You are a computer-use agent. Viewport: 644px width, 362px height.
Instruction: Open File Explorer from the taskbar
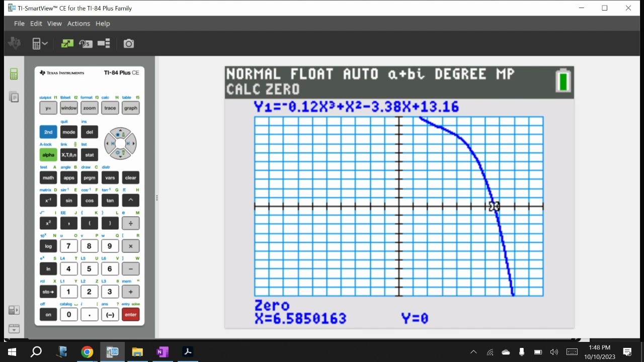coord(137,352)
